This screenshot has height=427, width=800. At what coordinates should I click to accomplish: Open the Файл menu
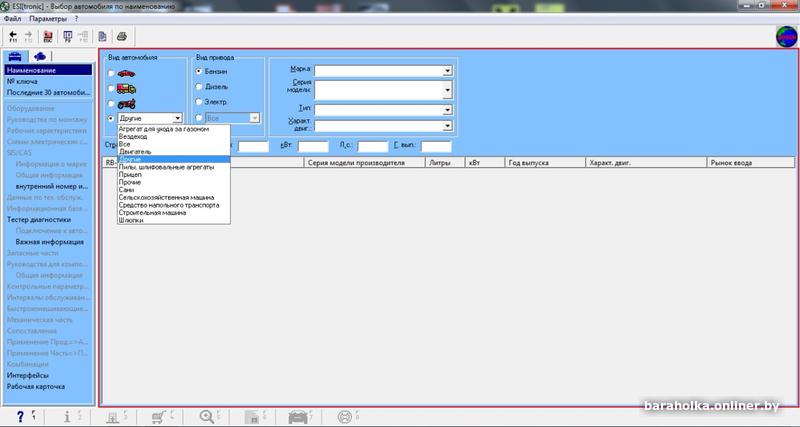[12, 19]
